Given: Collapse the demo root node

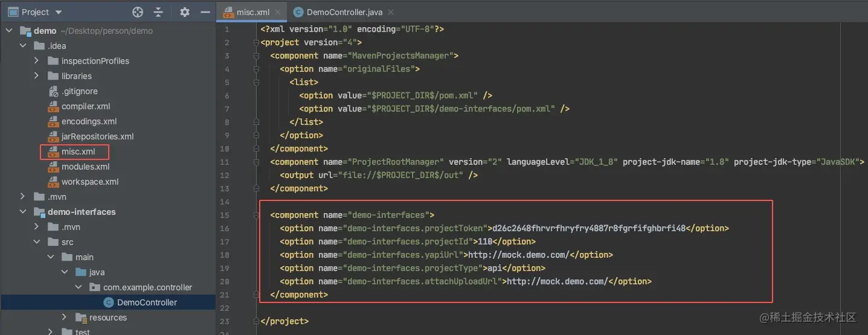Looking at the screenshot, I should pos(10,31).
